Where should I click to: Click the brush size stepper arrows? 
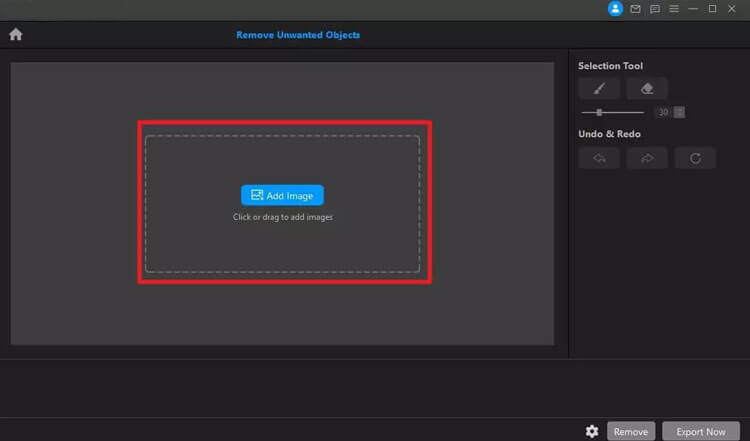(680, 112)
